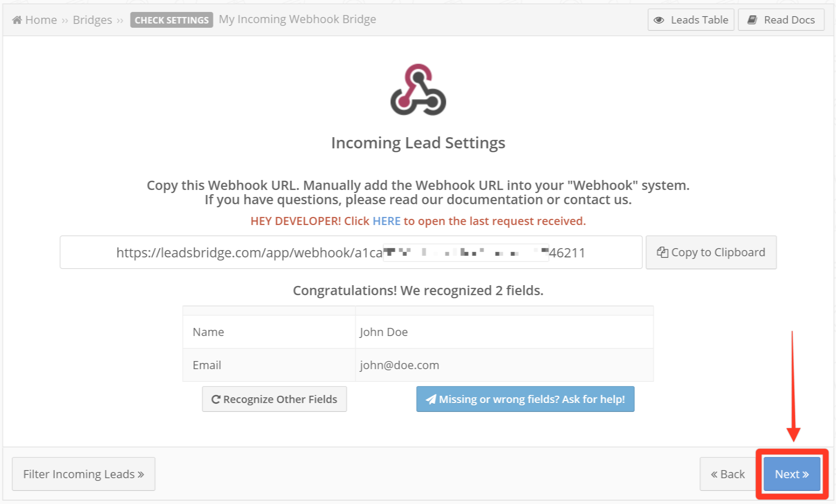This screenshot has width=836, height=504.
Task: Select the webhook URL input field
Action: (x=351, y=252)
